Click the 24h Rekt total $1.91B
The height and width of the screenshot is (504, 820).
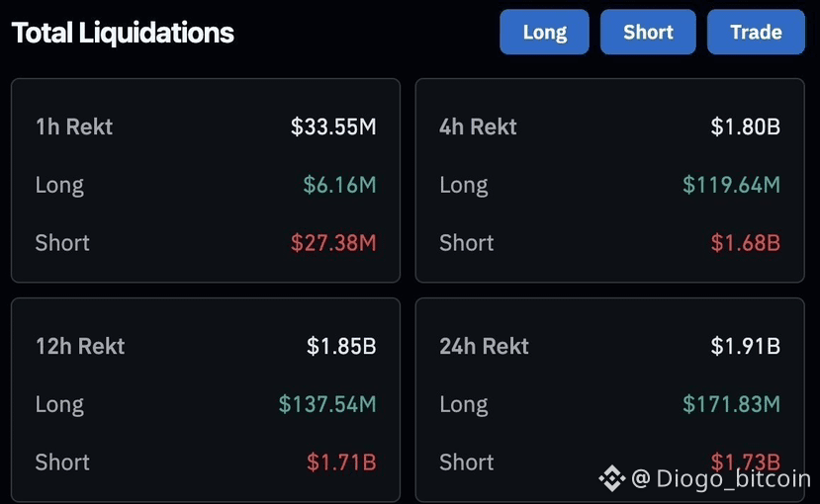pyautogui.click(x=746, y=346)
